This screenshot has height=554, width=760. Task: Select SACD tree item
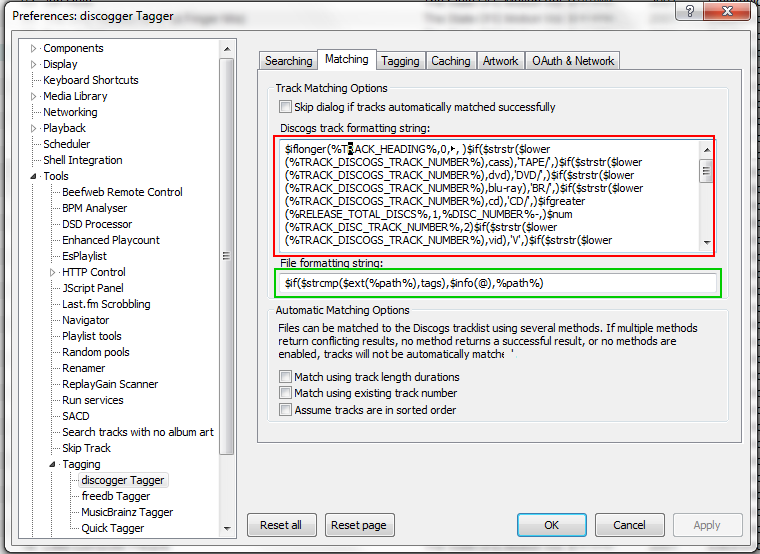[76, 416]
